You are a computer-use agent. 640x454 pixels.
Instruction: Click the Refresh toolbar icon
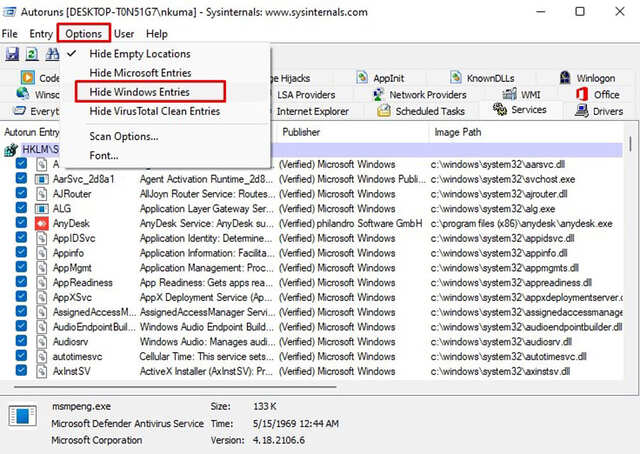32,54
